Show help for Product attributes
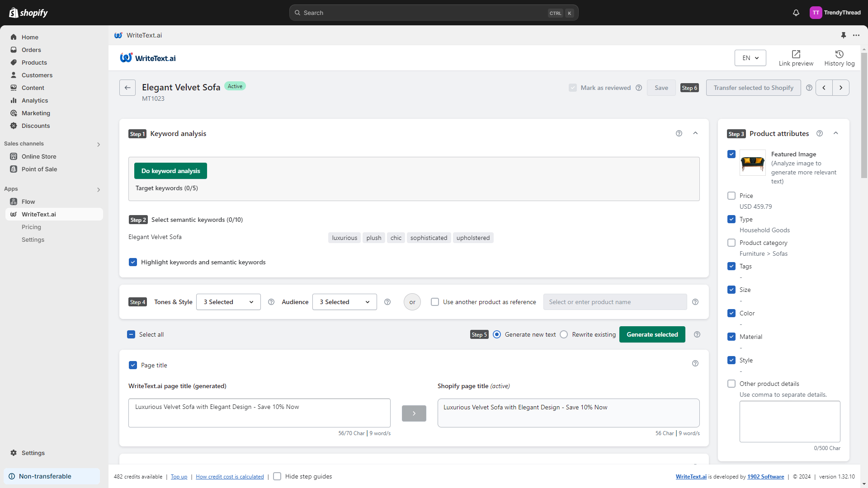This screenshot has width=868, height=488. point(820,133)
